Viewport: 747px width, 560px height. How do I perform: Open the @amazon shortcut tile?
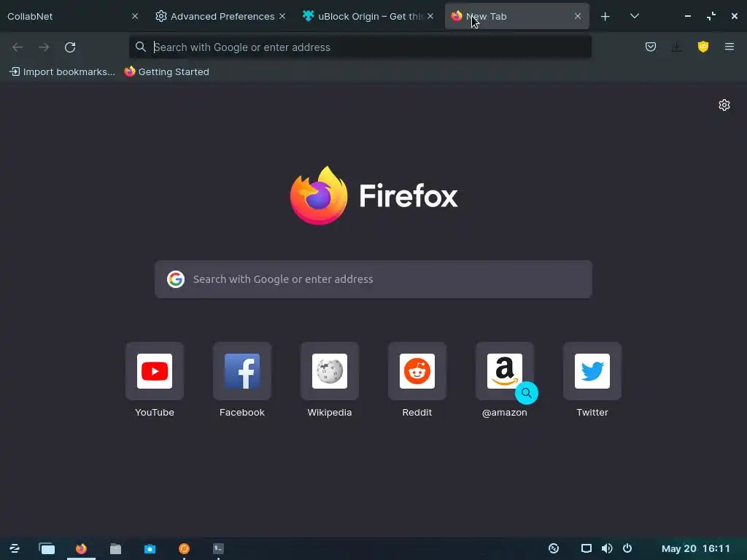505,371
